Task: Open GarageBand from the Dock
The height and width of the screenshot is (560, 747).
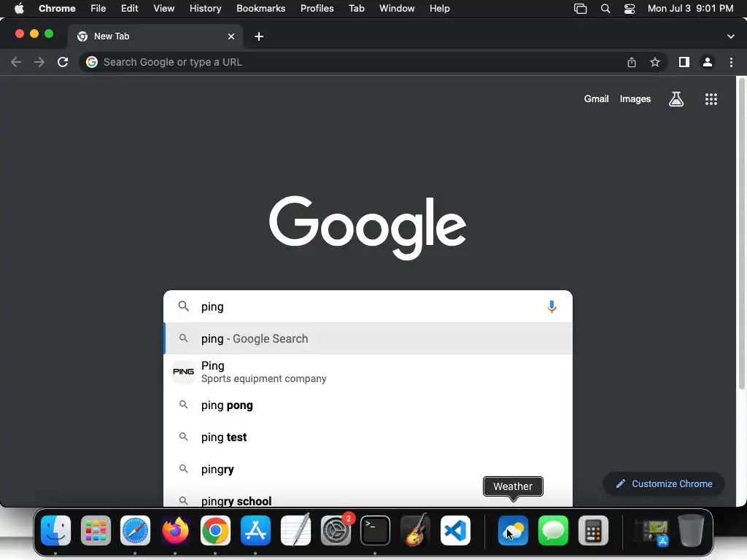Action: pyautogui.click(x=415, y=531)
